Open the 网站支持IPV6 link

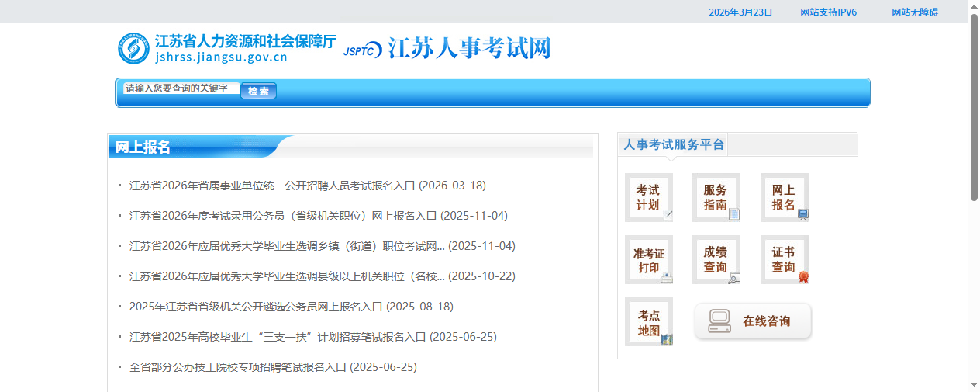click(828, 12)
